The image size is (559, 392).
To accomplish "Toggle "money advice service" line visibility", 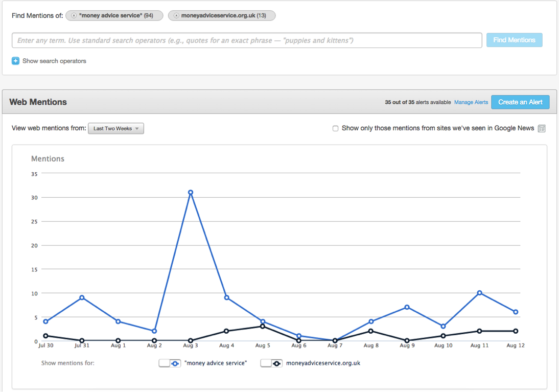I will 170,363.
